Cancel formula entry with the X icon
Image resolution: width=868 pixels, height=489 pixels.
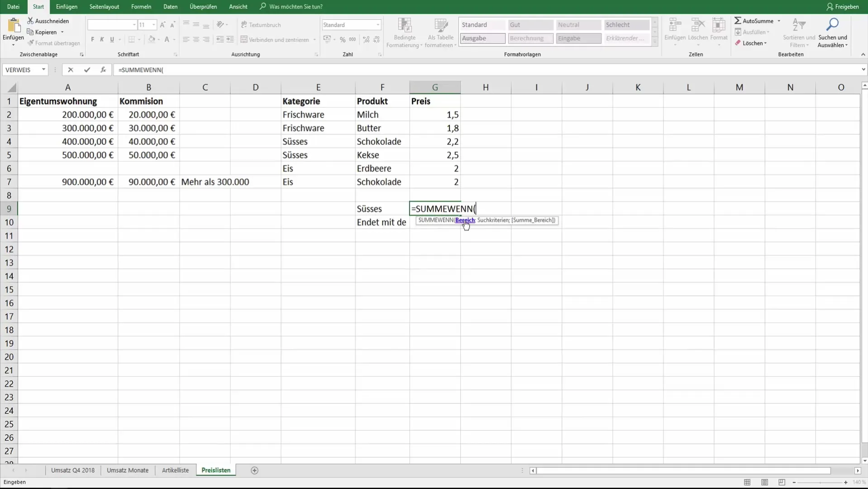[x=70, y=70]
